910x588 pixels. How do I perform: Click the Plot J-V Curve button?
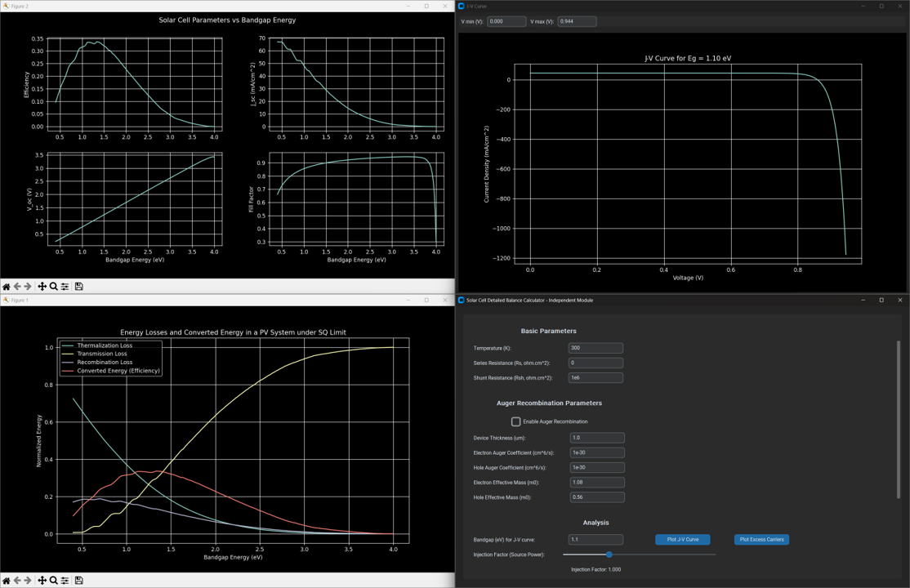tap(682, 539)
